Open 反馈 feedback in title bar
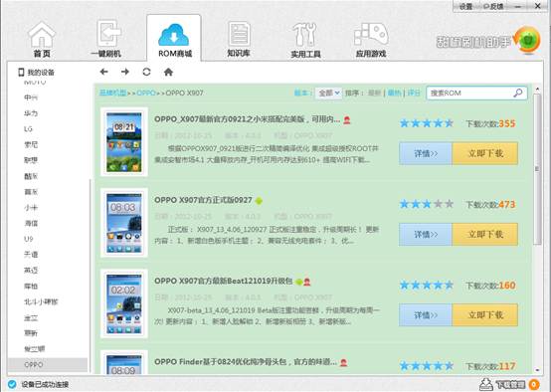The width and height of the screenshot is (551, 392). (493, 6)
